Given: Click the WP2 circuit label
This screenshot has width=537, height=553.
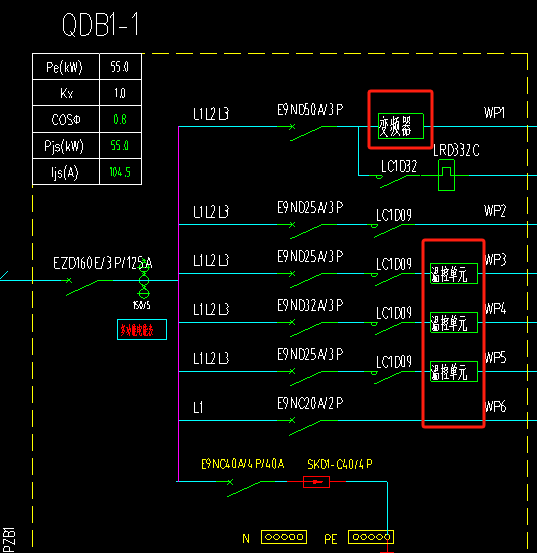Looking at the screenshot, I should (495, 211).
